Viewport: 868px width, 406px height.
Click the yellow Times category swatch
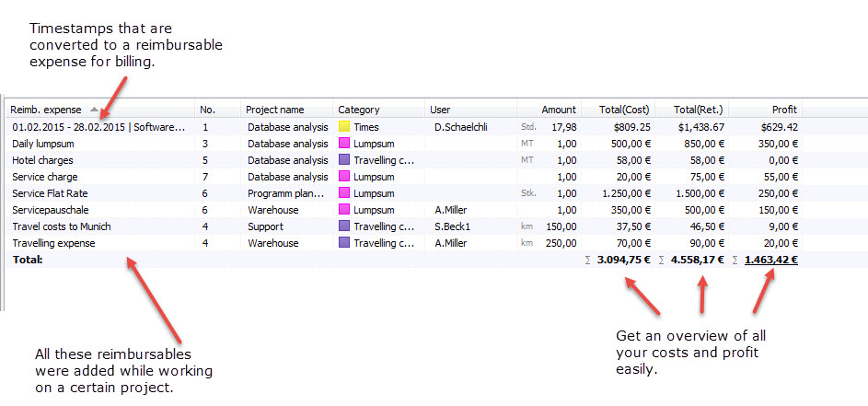tap(344, 127)
